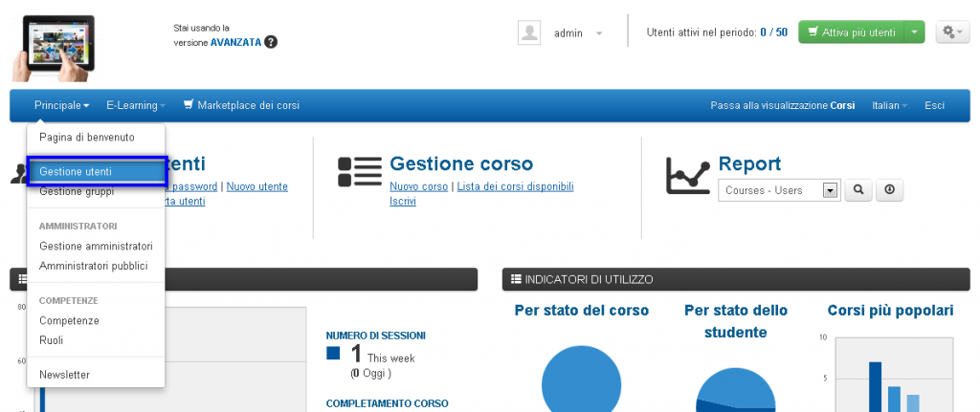Click the Report chart icon

(688, 175)
